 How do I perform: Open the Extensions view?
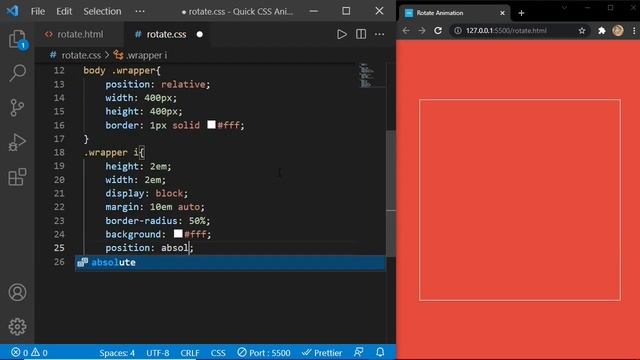point(17,177)
